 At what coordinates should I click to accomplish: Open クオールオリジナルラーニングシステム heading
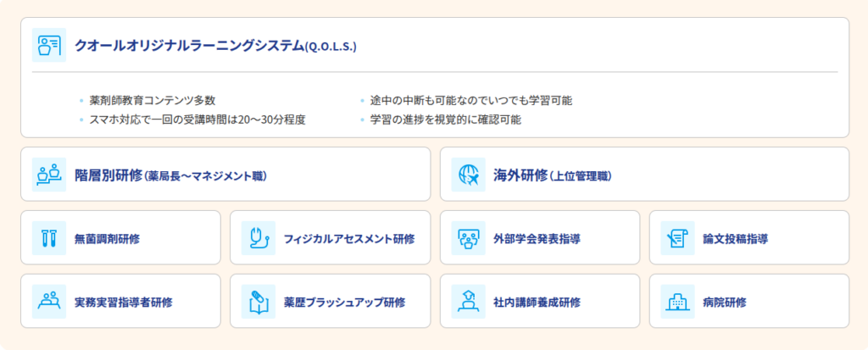(x=216, y=46)
